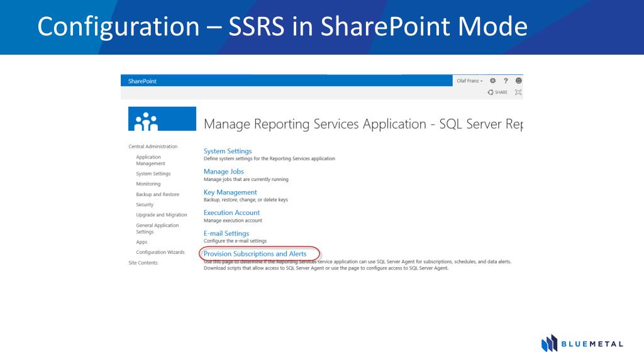Image resolution: width=644 pixels, height=362 pixels.
Task: Click the help question mark icon
Action: click(x=506, y=81)
